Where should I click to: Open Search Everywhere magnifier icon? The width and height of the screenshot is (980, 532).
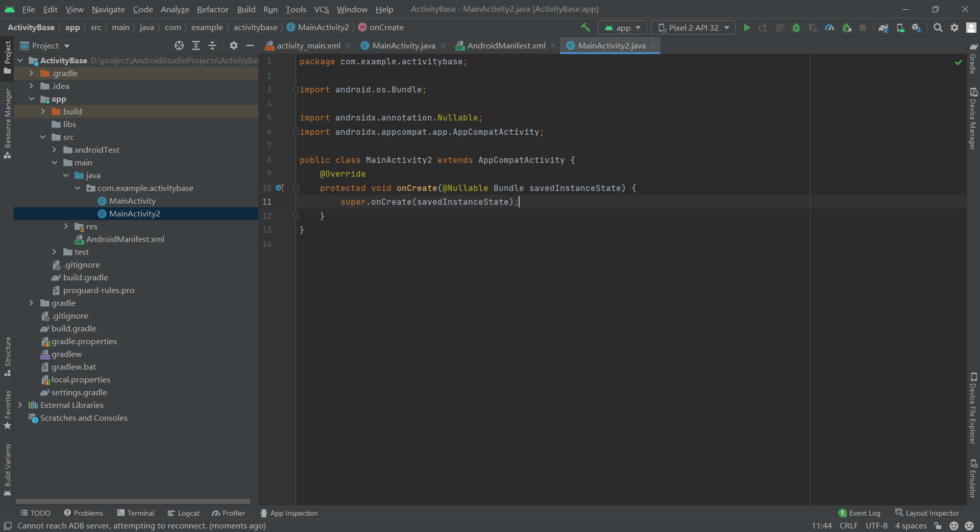click(x=938, y=28)
